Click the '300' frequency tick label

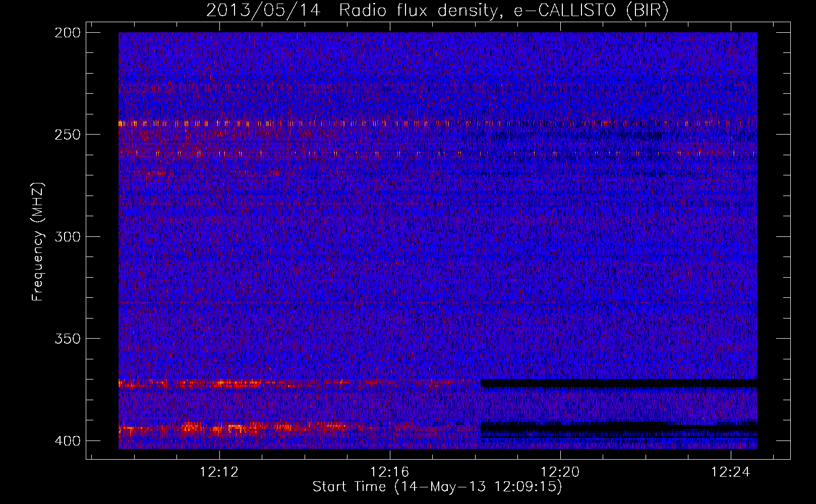pyautogui.click(x=68, y=236)
